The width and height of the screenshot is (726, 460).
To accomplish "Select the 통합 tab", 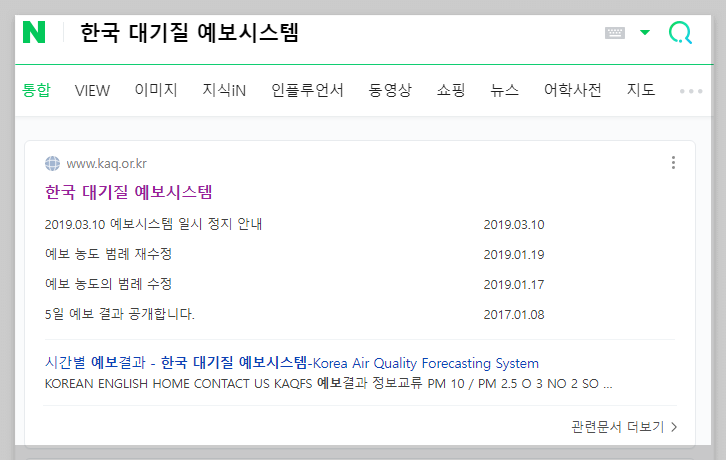I will point(36,90).
